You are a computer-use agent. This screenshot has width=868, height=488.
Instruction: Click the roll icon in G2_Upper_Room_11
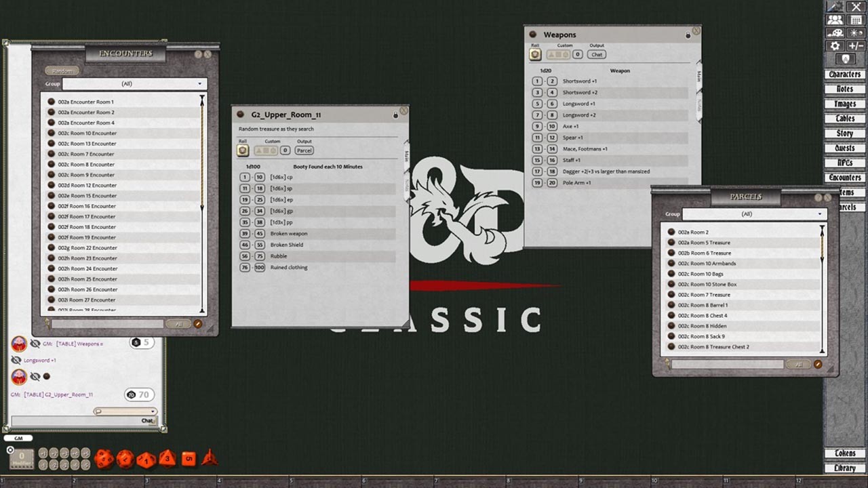(242, 150)
